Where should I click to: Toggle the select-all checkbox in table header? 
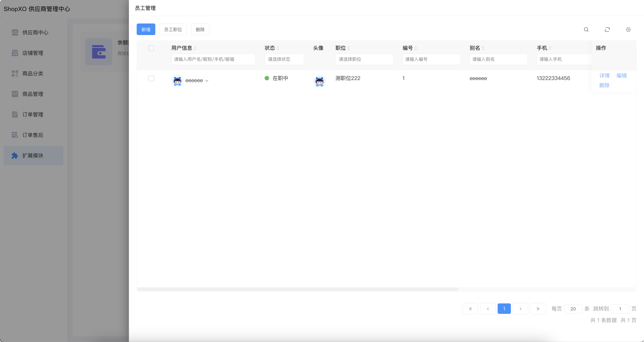coord(151,48)
